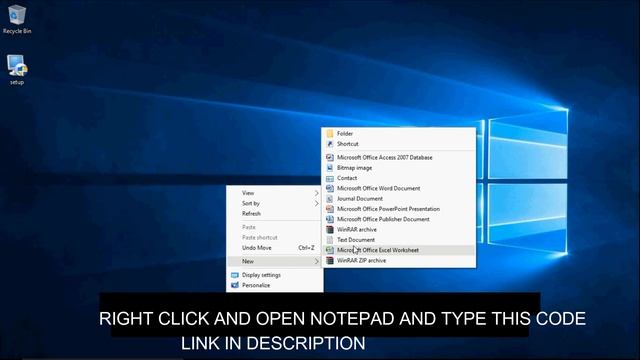Click the Journal Document icon
The width and height of the screenshot is (640, 360).
[330, 198]
